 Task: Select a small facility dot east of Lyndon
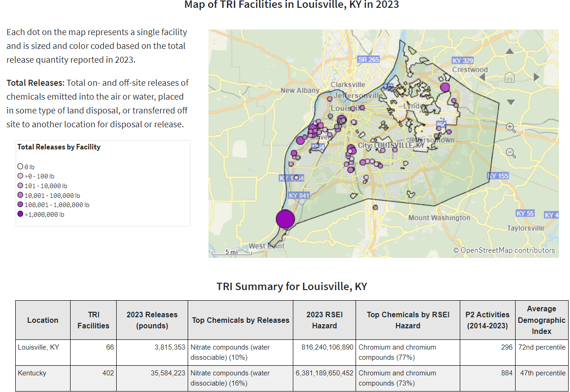(x=454, y=101)
